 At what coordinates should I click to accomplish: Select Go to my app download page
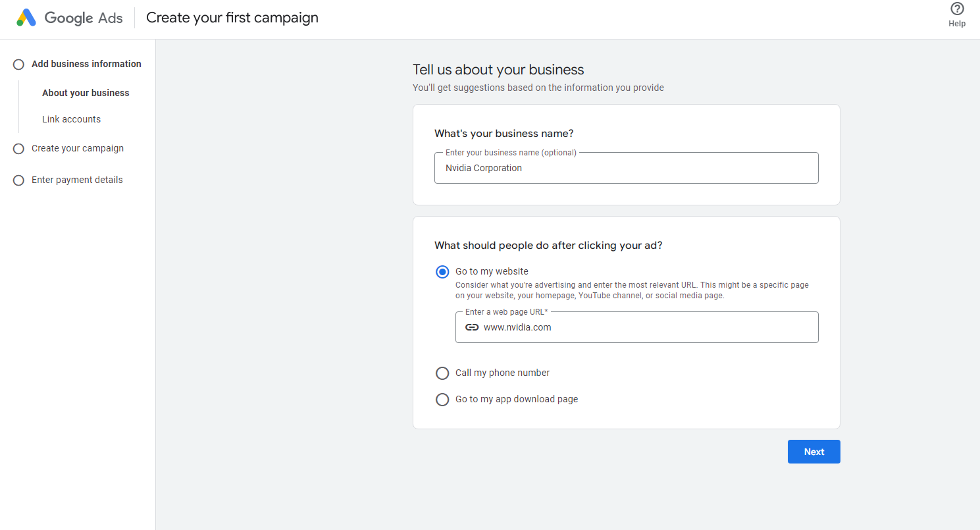[442, 399]
